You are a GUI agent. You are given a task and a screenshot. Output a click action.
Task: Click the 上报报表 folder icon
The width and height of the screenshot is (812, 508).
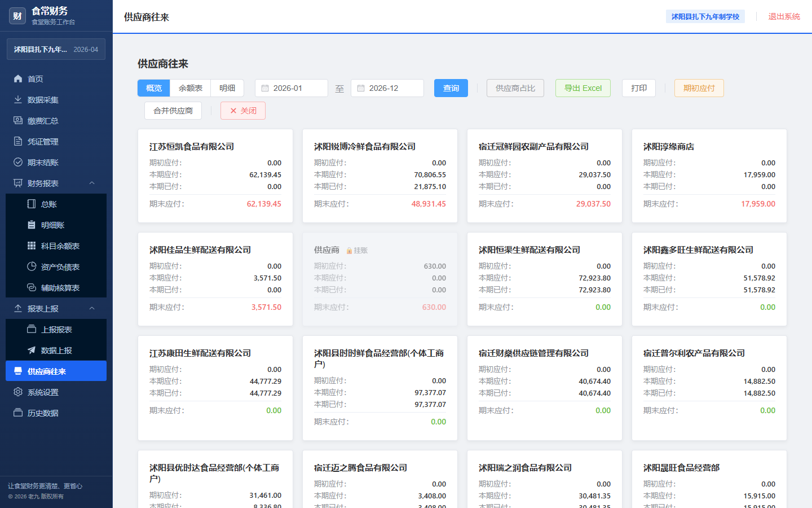32,330
